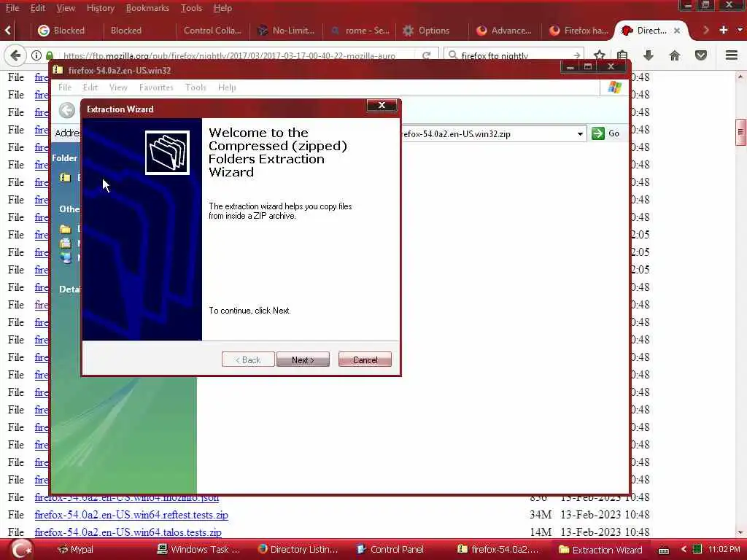Open the Firefox hamburger menu
747x560 pixels.
732,55
